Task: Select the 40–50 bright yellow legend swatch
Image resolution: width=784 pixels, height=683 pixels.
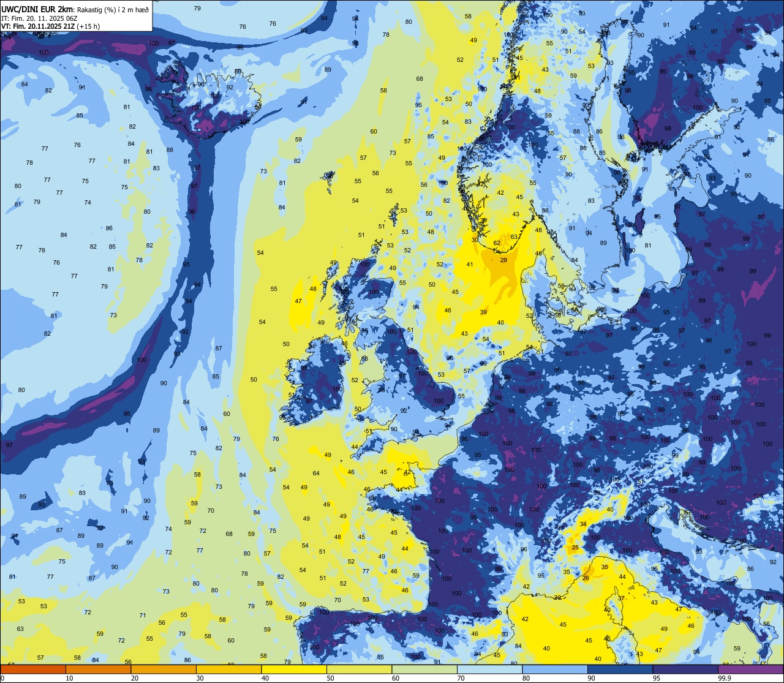Action: 294,669
